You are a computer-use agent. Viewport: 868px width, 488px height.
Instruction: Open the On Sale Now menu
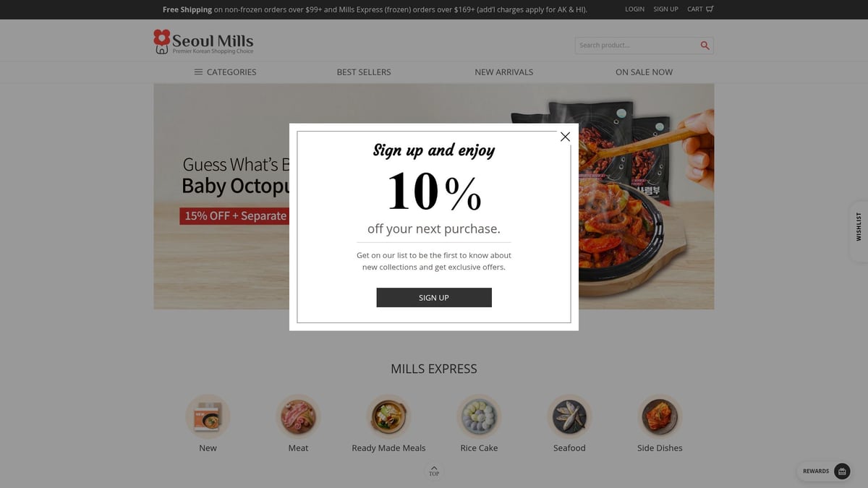point(644,72)
